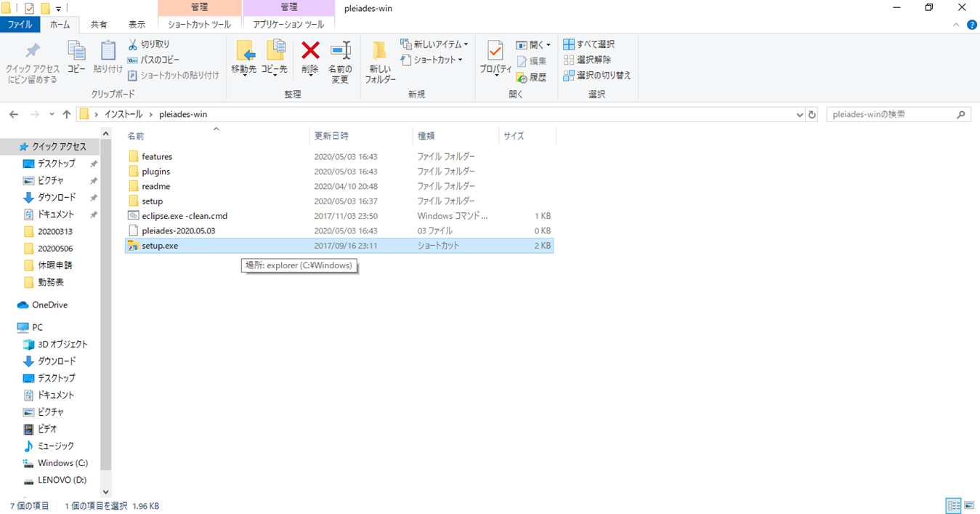Click Paste shortcut (ショートカットの貼り付け)
Image resolution: width=980 pixels, height=514 pixels.
click(x=173, y=75)
